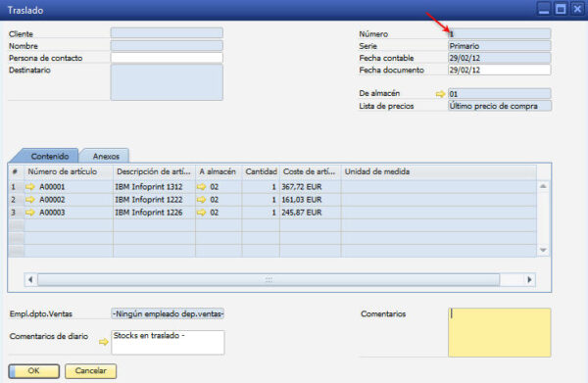Maximize the Traslado window

pos(561,9)
